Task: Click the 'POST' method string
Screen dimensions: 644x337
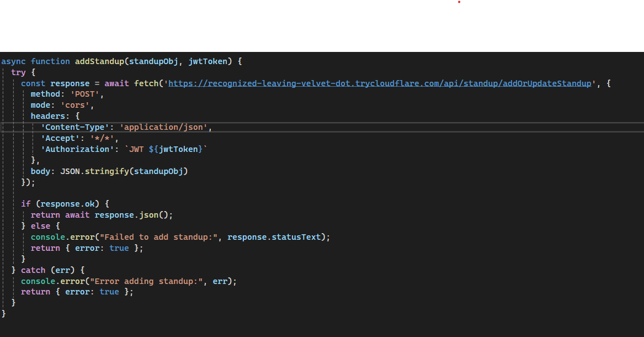Action: 84,94
